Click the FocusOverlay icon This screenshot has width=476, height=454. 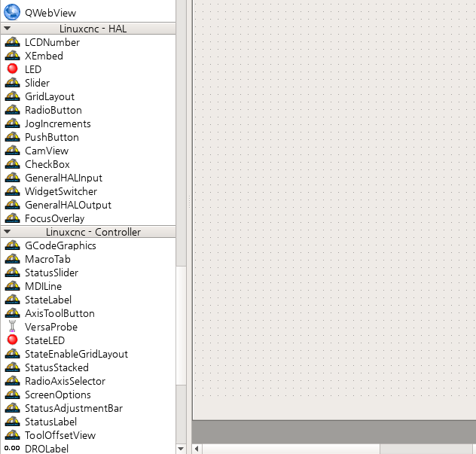click(x=13, y=218)
